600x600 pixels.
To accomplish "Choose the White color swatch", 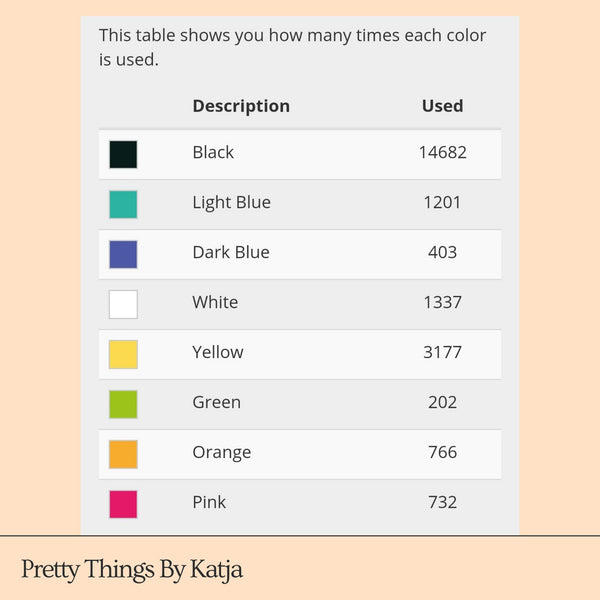I will coord(123,304).
